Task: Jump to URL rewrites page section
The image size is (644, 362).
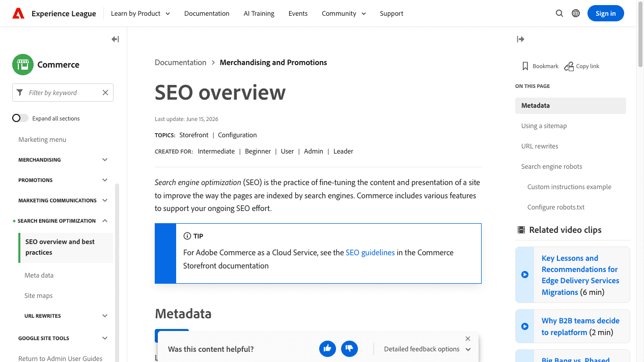Action: click(x=540, y=146)
